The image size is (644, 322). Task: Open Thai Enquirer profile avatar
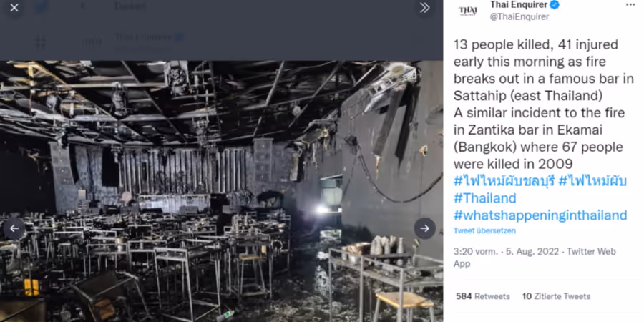467,11
